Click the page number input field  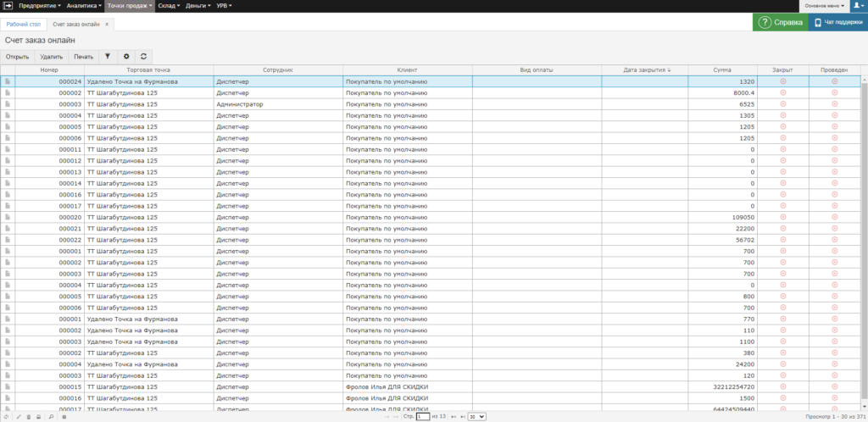[423, 417]
